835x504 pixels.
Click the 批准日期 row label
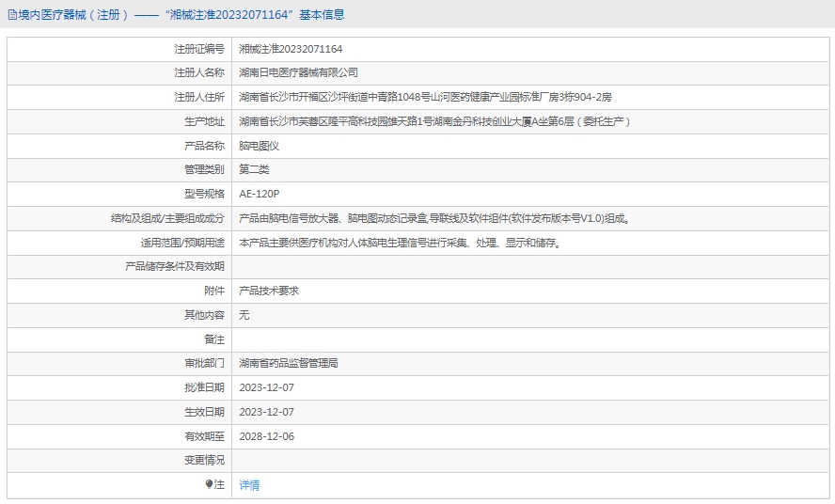pyautogui.click(x=204, y=387)
